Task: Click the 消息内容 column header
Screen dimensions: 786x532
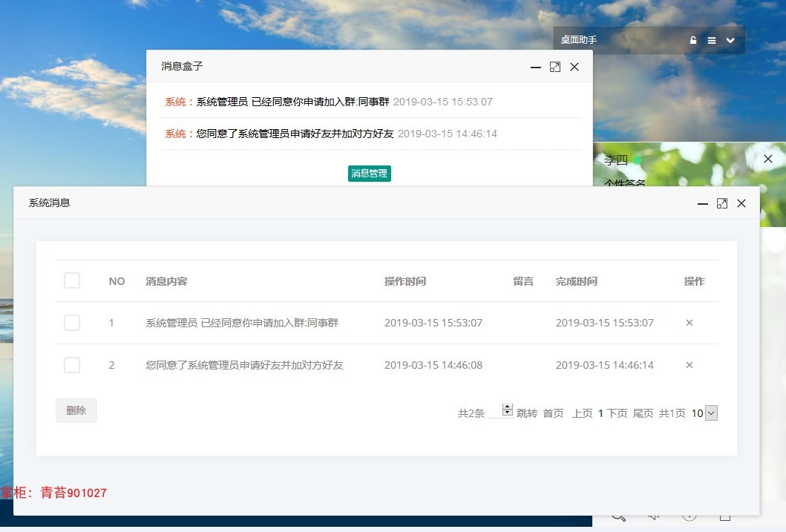Action: point(166,281)
